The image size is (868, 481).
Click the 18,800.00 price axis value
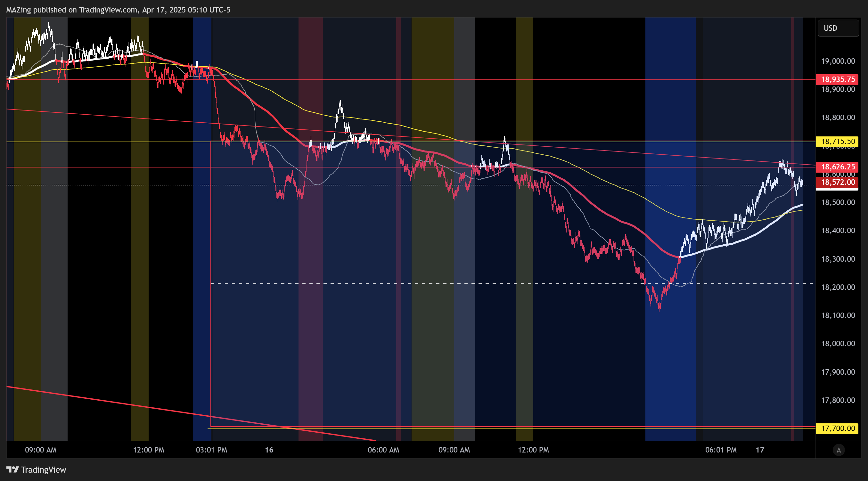(x=838, y=118)
